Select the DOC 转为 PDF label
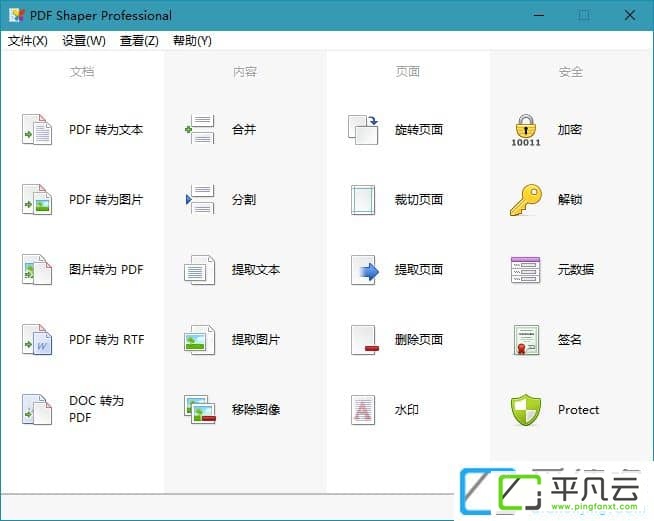The height and width of the screenshot is (521, 654). (96, 409)
